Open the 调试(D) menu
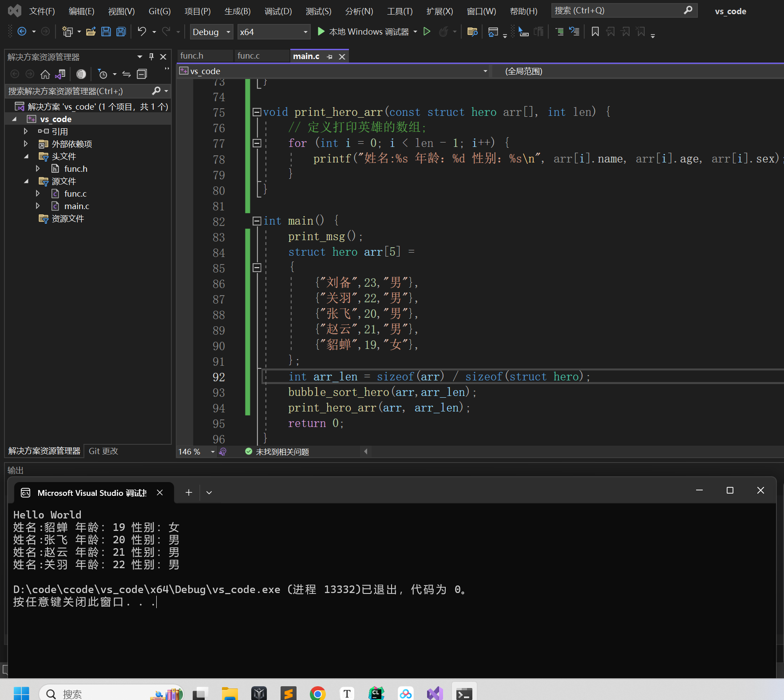Viewport: 784px width, 700px height. (x=278, y=11)
